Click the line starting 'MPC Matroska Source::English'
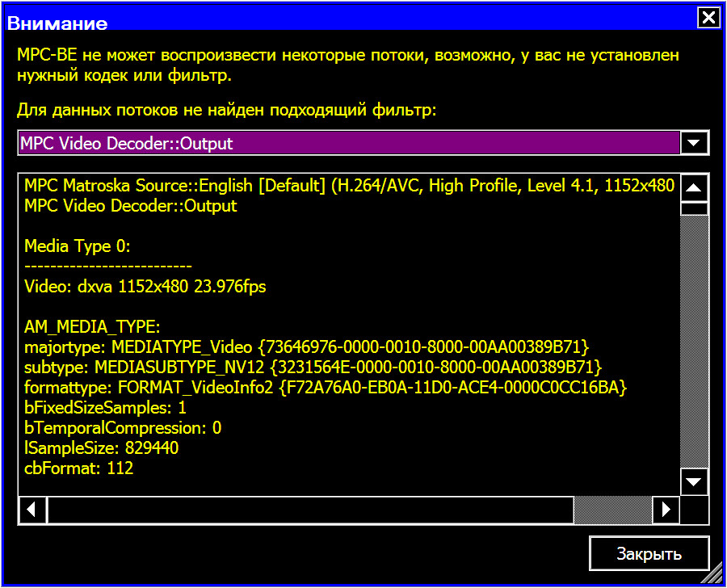727x588 pixels. (349, 186)
